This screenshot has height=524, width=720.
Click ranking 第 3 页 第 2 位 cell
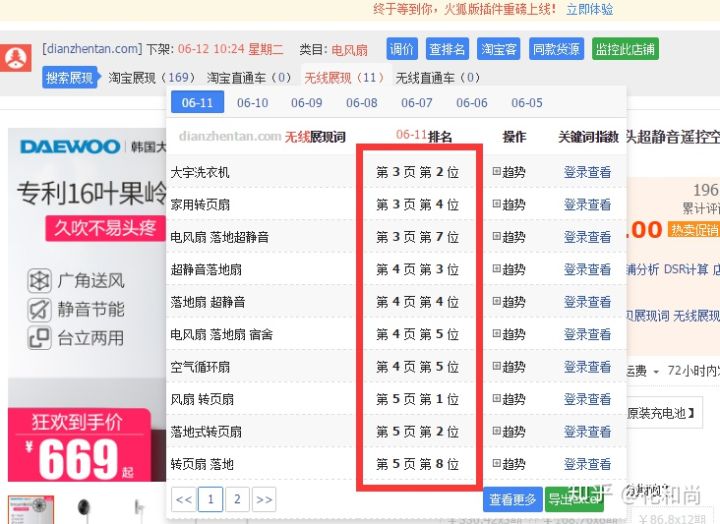(x=417, y=172)
